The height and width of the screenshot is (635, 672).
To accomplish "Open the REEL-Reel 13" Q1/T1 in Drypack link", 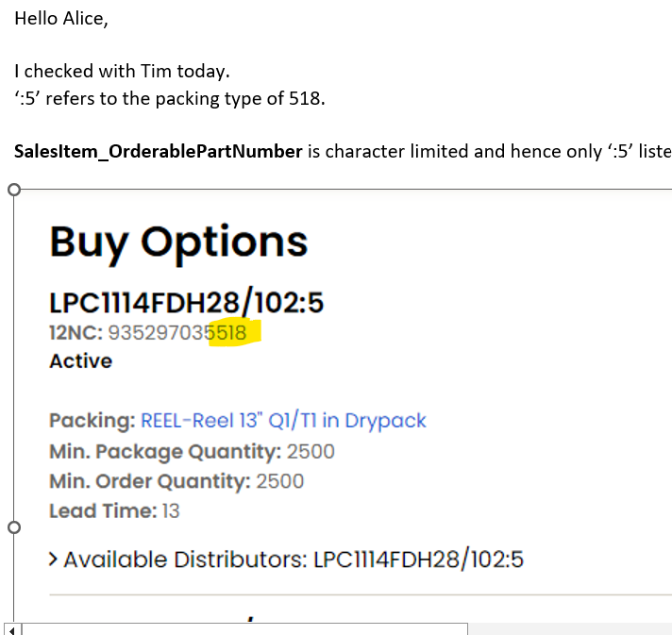I will coord(283,421).
